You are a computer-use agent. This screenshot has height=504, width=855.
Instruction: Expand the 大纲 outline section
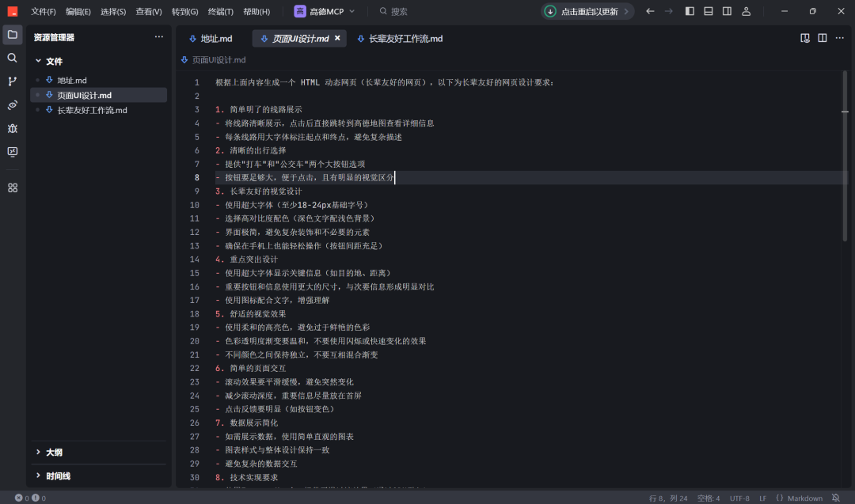click(48, 453)
